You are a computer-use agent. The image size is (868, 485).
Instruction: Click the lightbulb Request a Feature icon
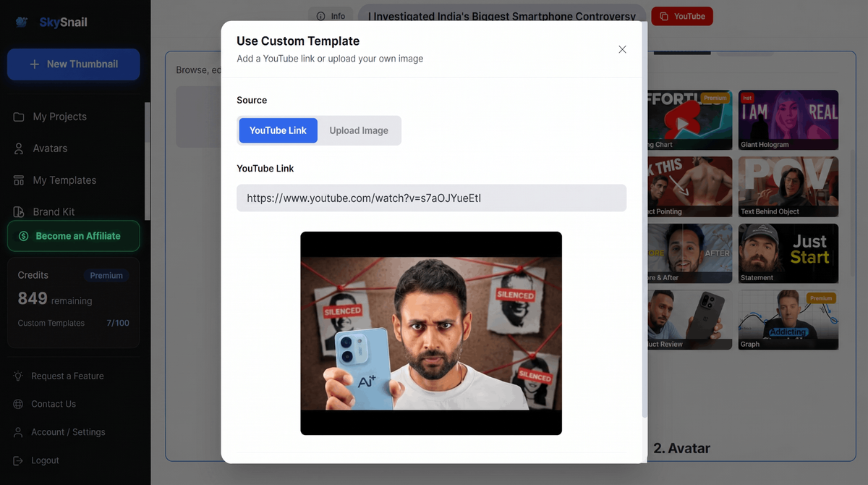pyautogui.click(x=18, y=376)
